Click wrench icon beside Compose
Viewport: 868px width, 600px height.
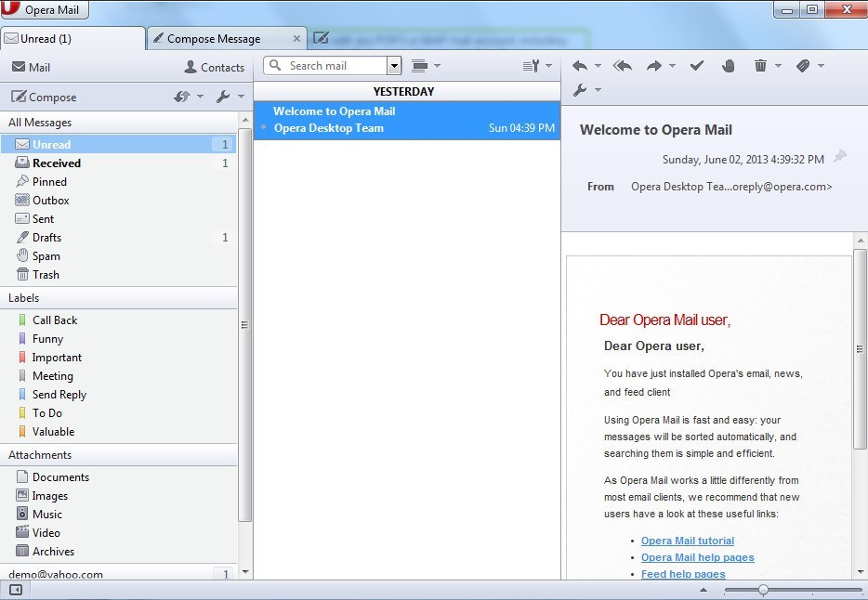223,97
